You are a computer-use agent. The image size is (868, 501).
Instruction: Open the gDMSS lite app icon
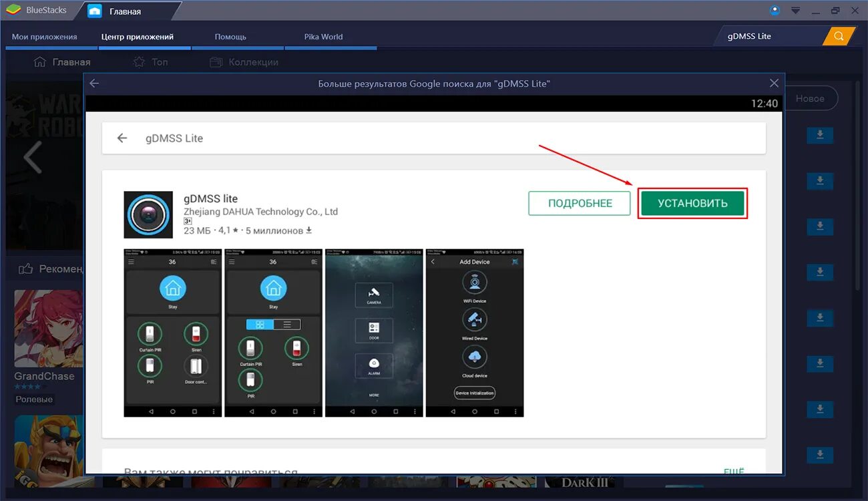[148, 215]
